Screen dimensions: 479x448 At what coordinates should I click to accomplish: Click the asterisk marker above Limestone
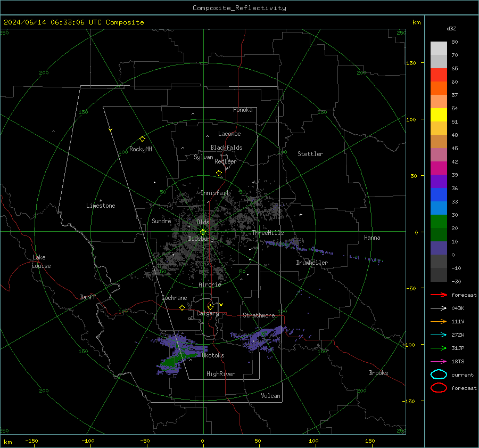(x=101, y=201)
